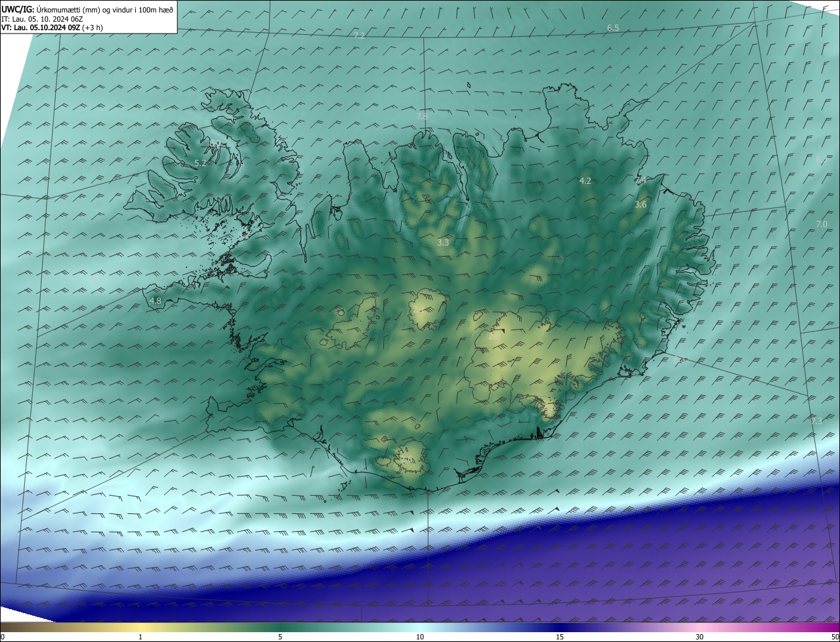840x642 pixels.
Task: Click the 3.6 value label on the map
Action: (640, 205)
